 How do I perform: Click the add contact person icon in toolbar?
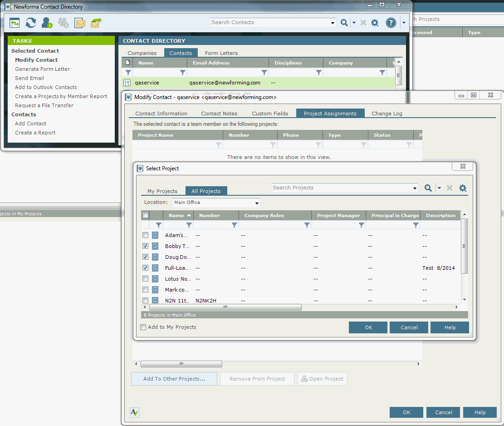(47, 23)
